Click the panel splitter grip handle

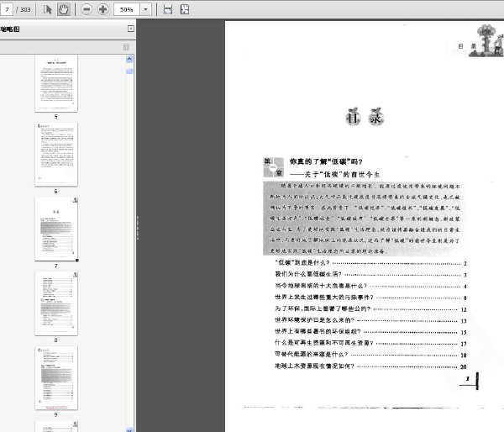[138, 228]
